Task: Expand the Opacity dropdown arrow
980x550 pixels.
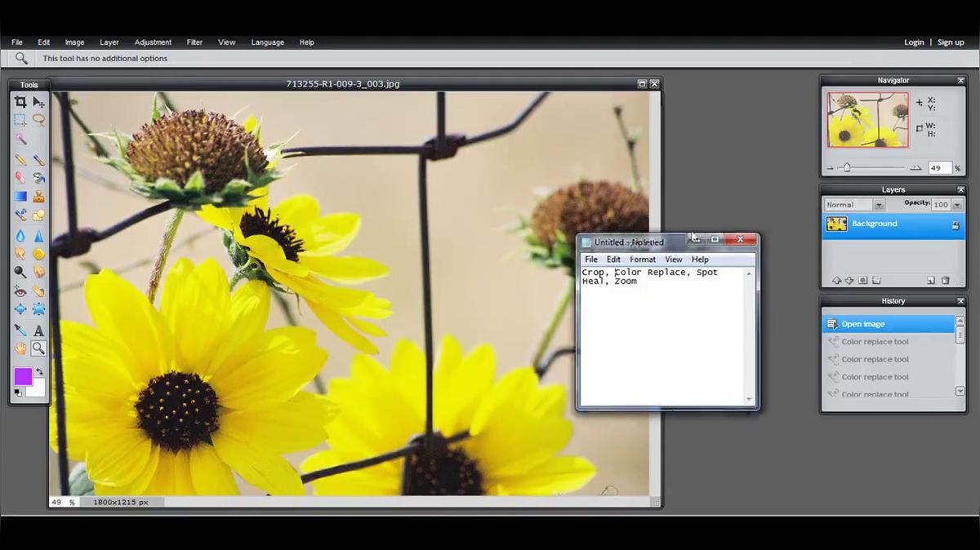Action: [x=957, y=205]
